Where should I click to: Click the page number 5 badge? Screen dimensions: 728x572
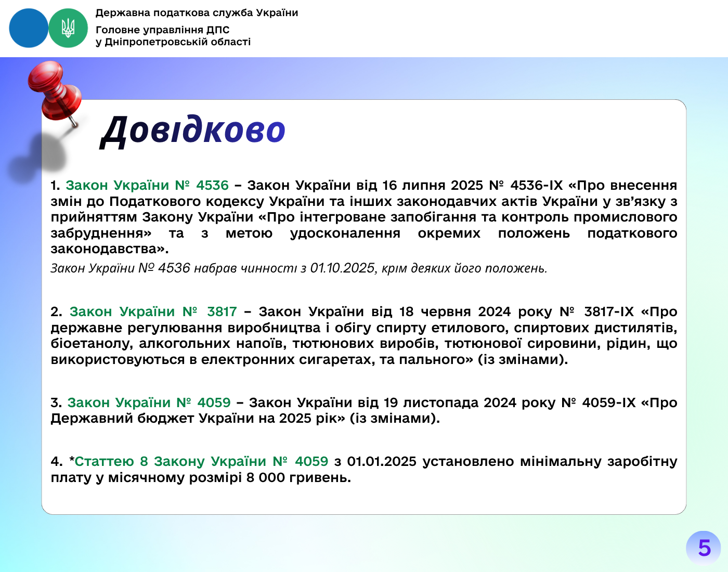click(704, 548)
